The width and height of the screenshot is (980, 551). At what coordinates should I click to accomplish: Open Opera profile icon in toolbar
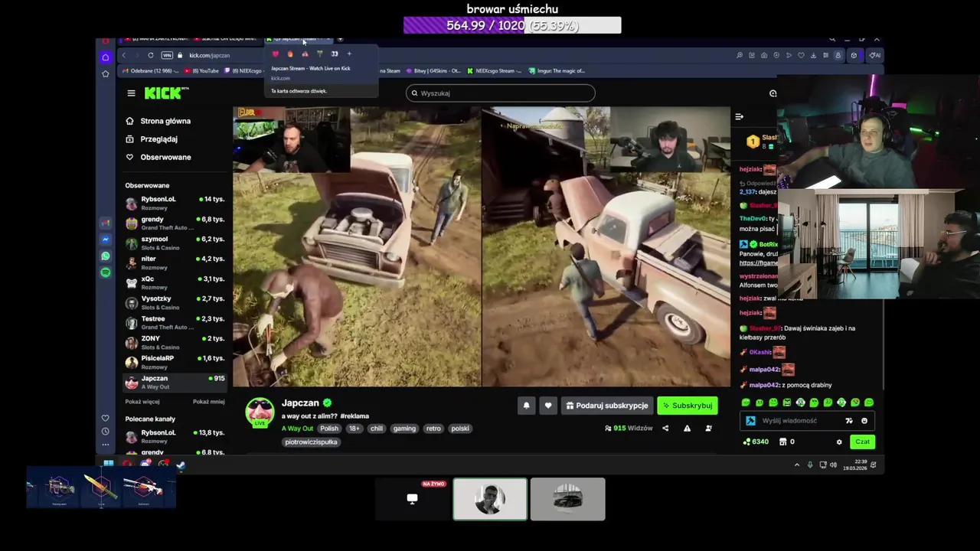(838, 55)
